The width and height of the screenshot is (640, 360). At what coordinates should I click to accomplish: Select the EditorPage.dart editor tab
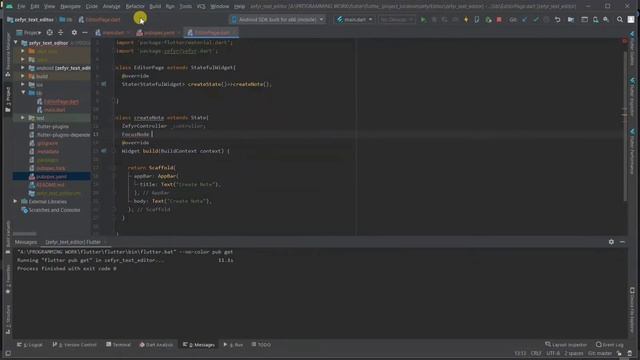pos(211,33)
